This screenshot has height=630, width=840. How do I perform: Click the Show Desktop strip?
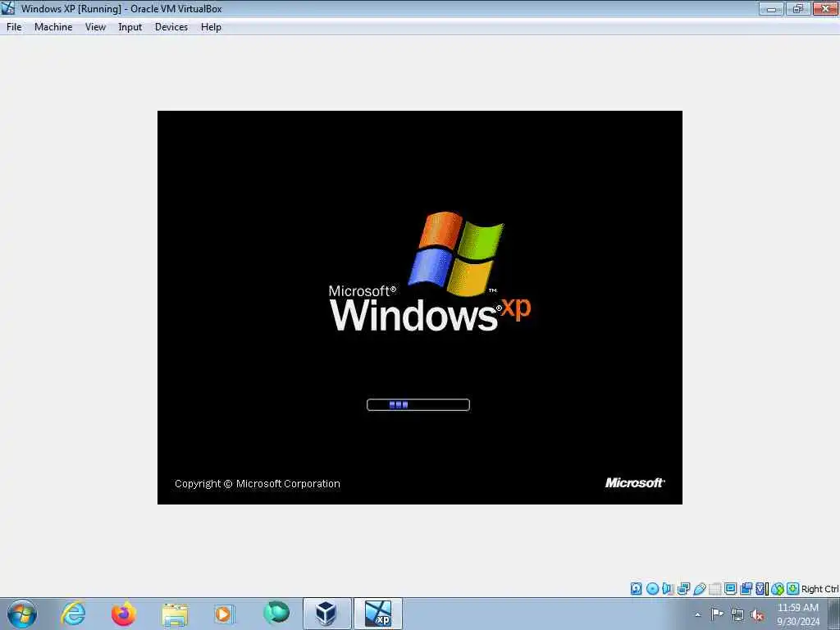834,614
